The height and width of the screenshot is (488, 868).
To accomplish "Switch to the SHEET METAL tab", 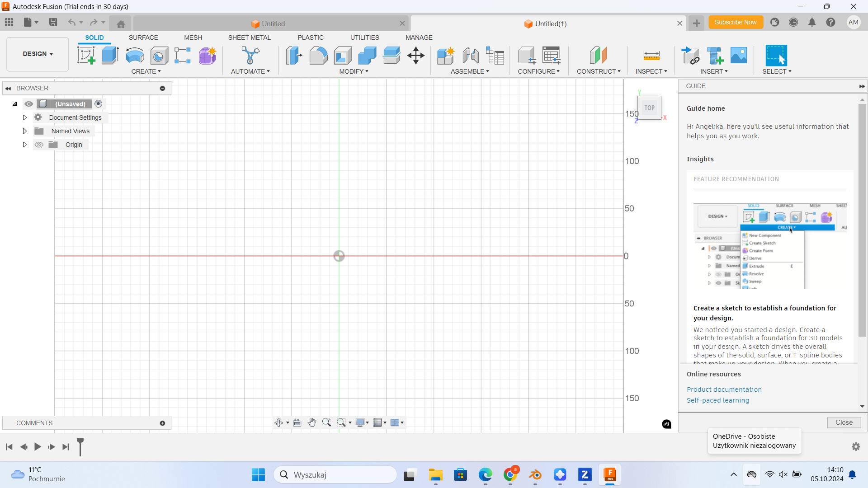I will 250,38.
